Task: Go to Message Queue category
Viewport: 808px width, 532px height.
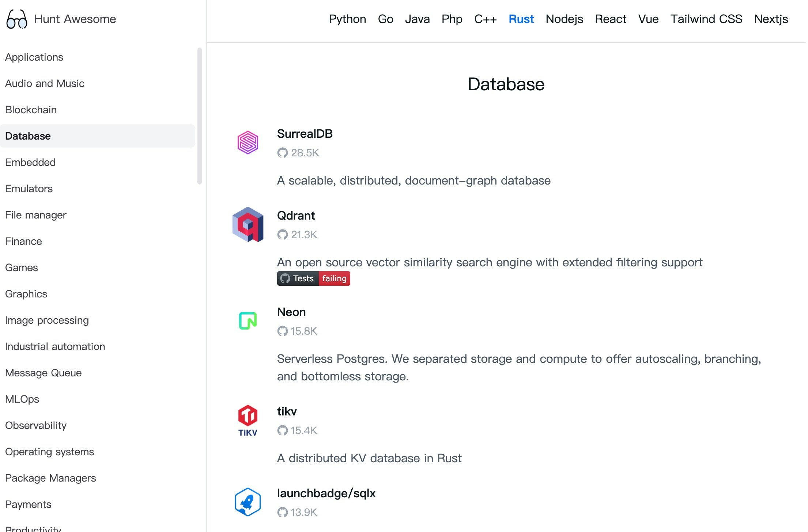Action: tap(44, 373)
